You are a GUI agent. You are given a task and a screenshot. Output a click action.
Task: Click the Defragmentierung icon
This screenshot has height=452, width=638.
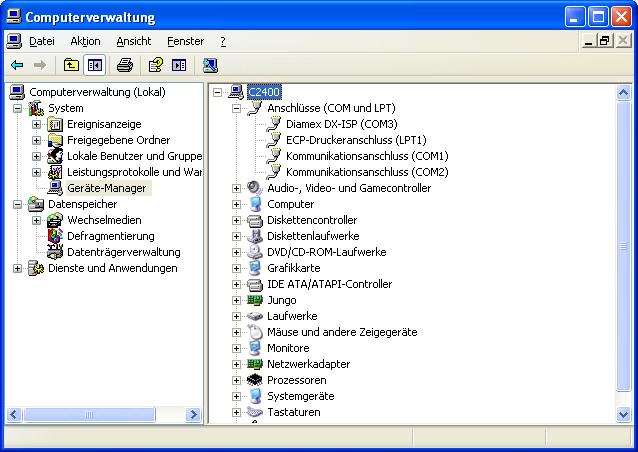[x=55, y=236]
